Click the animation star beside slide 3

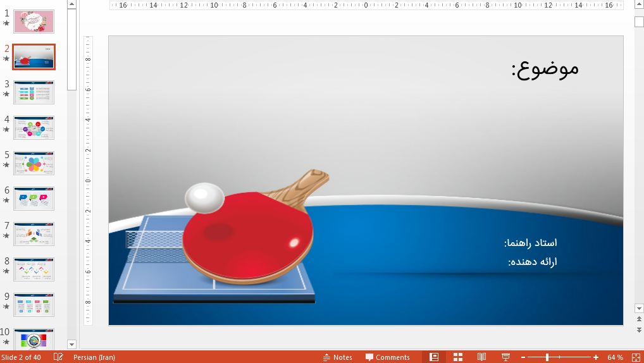(x=6, y=94)
